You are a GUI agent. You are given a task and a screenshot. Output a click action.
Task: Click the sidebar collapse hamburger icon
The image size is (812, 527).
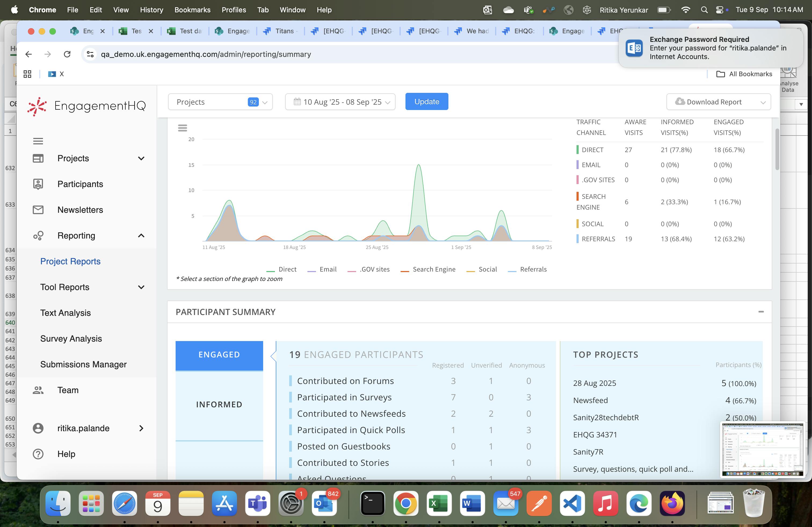(38, 141)
